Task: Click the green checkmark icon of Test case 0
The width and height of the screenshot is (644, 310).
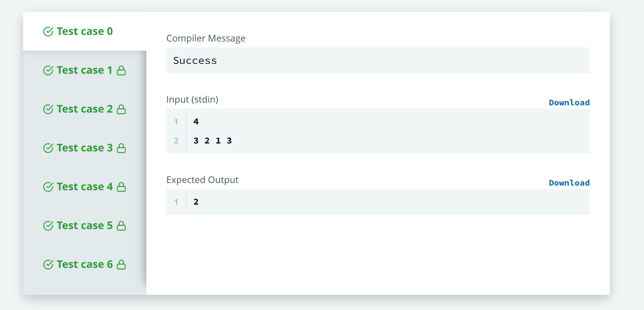Action: (48, 32)
